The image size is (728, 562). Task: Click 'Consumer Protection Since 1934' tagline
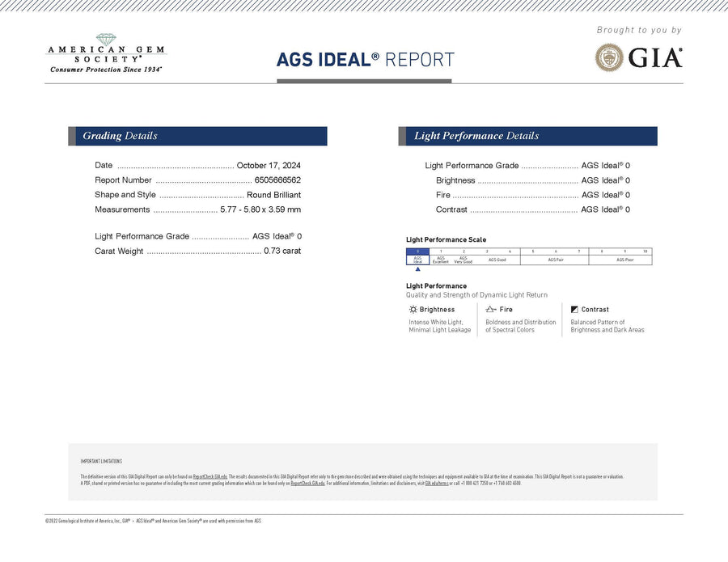point(106,70)
